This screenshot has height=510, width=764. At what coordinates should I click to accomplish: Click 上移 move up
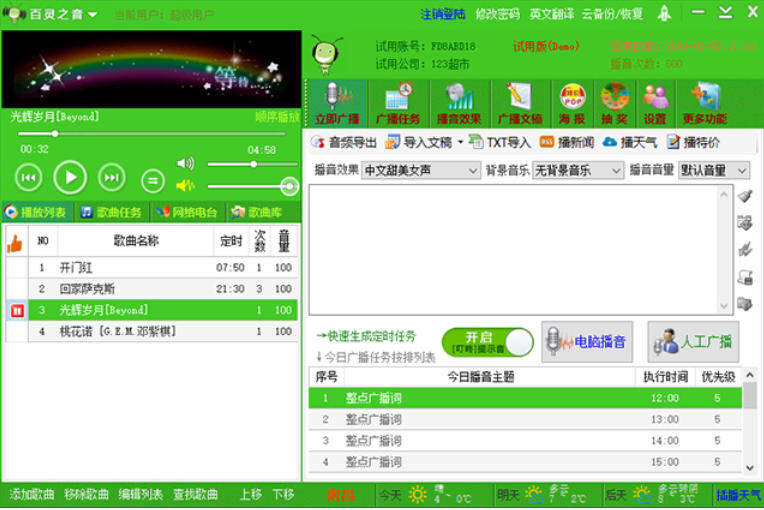click(x=251, y=495)
